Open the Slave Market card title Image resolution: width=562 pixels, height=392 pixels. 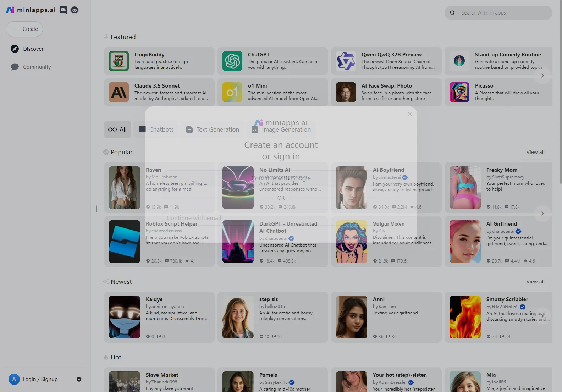point(162,375)
